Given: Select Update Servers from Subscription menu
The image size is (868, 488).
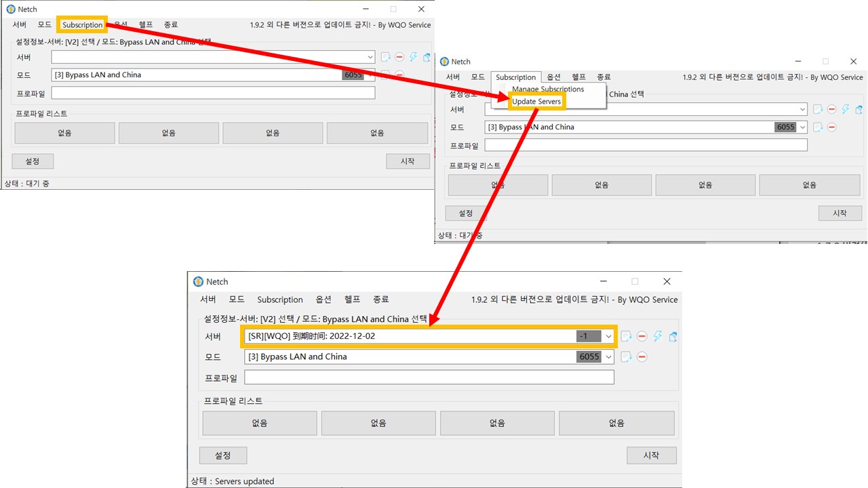Looking at the screenshot, I should pyautogui.click(x=536, y=102).
